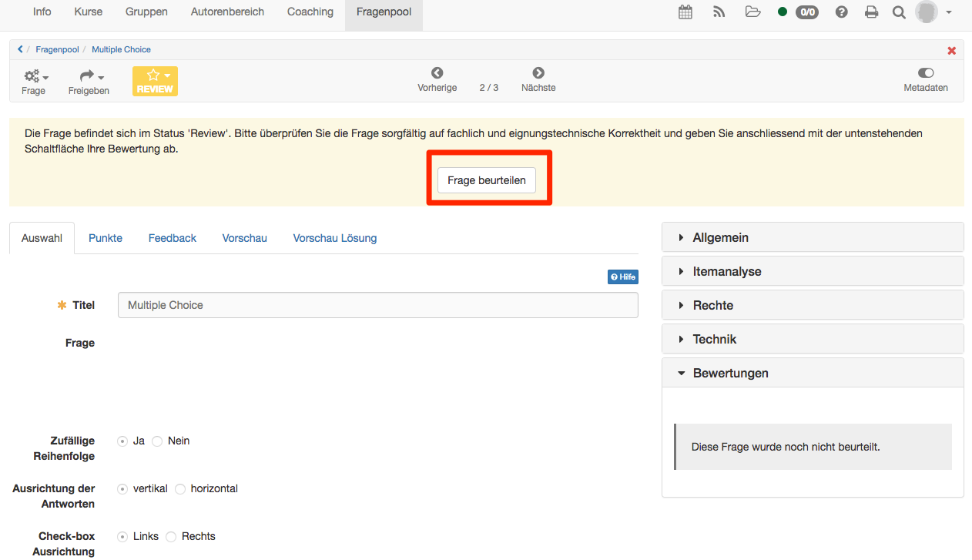Click the RSS feed icon
The image size is (972, 560).
[719, 12]
